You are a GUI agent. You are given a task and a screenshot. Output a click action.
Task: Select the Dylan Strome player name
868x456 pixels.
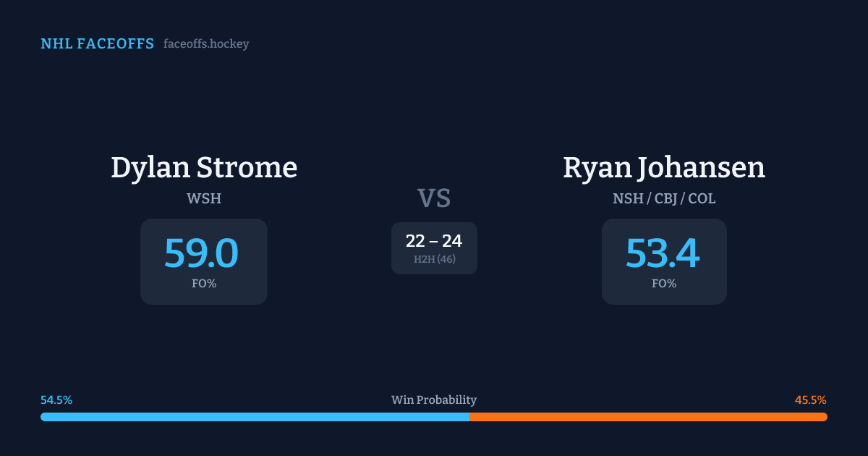204,167
